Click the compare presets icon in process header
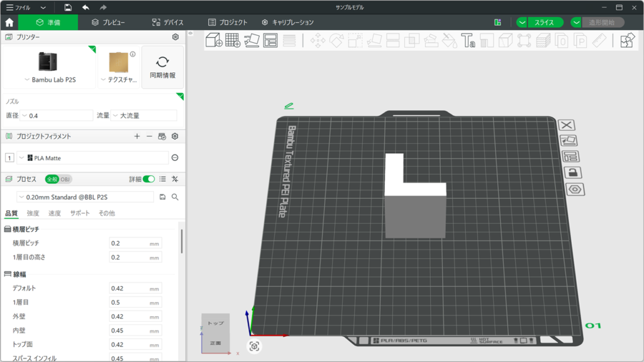This screenshot has width=644, height=362. click(175, 179)
